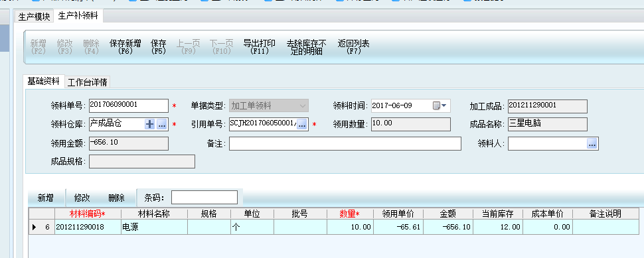Switch to 工作台详情 tab

87,82
